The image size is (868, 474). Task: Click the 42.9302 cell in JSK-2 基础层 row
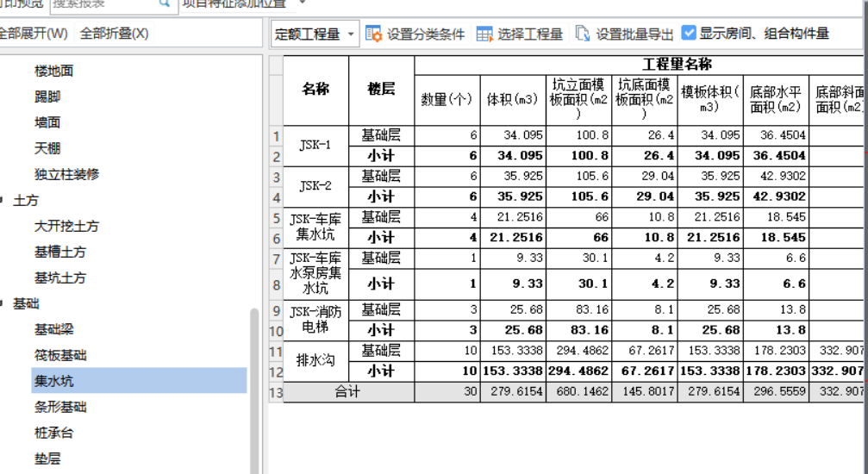click(776, 176)
